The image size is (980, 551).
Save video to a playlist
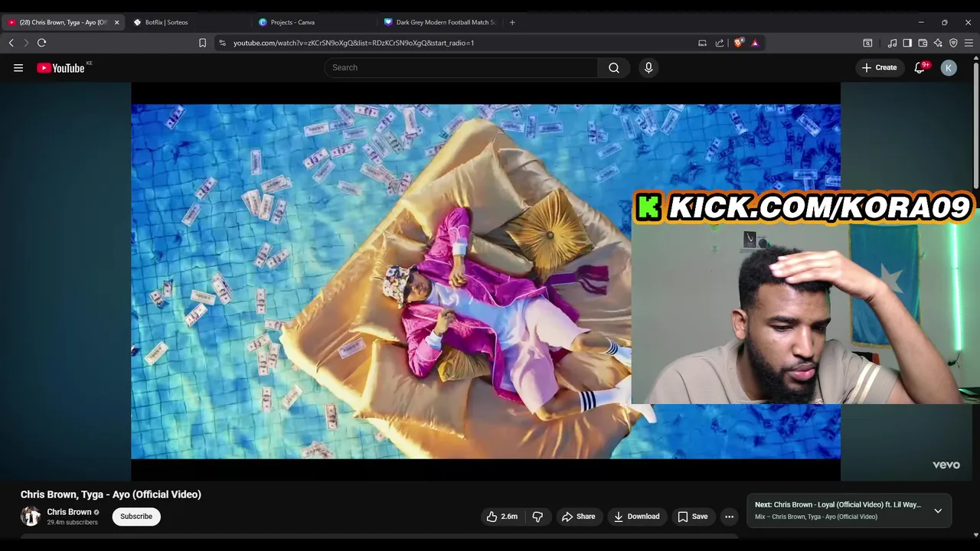[x=693, y=517]
